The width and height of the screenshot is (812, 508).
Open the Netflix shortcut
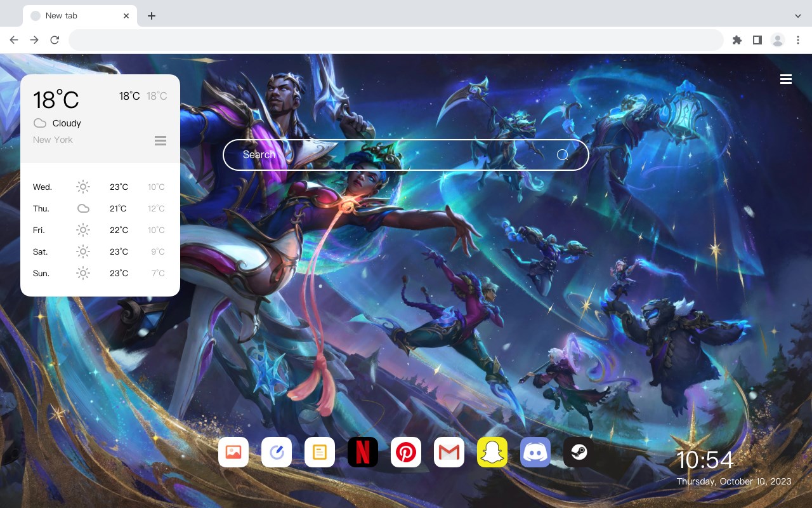click(x=363, y=452)
